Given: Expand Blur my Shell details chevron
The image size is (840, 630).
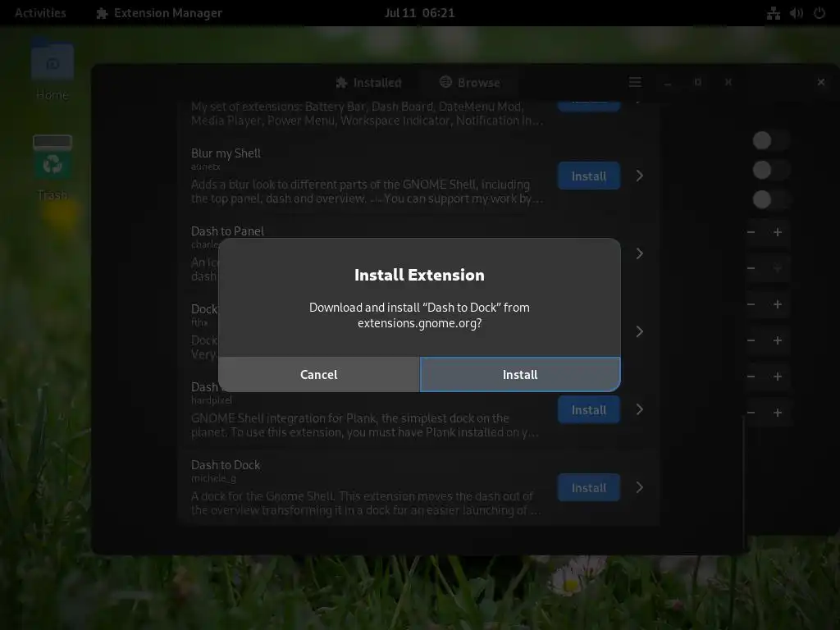Looking at the screenshot, I should [640, 176].
